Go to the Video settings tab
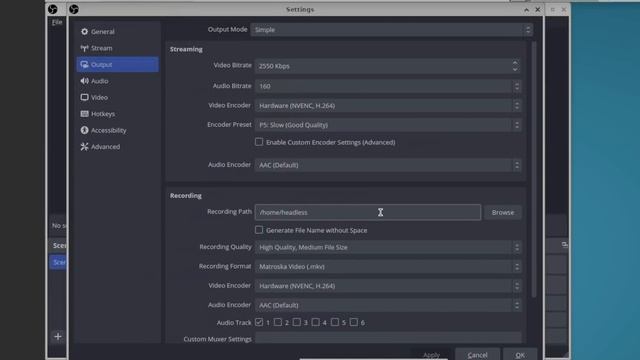 point(118,97)
